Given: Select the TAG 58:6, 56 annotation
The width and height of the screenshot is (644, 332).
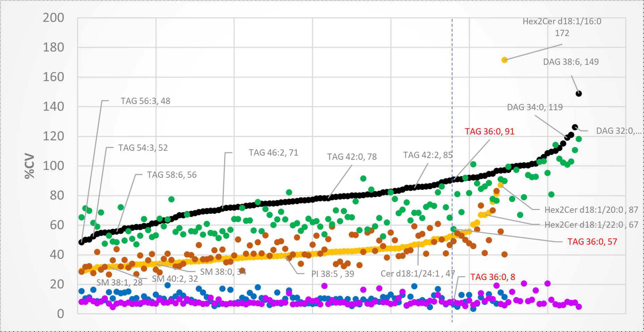Looking at the screenshot, I should point(171,175).
